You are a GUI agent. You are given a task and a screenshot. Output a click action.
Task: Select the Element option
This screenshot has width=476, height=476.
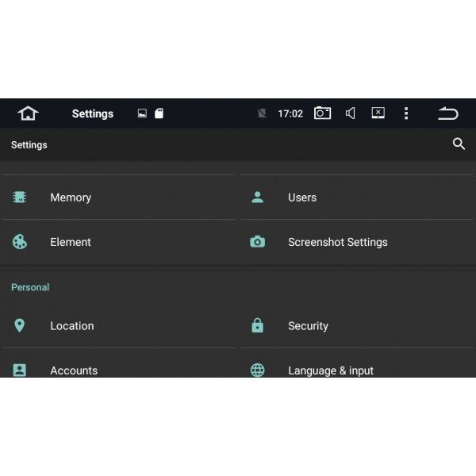71,242
